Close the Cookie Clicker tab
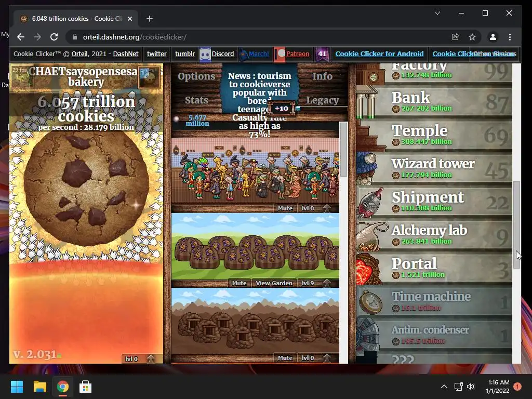532x399 pixels. point(129,19)
